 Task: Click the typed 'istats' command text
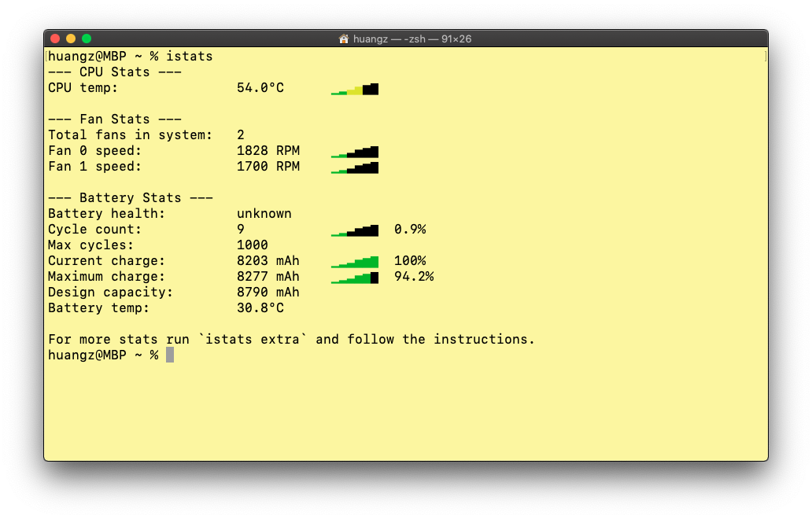point(189,57)
